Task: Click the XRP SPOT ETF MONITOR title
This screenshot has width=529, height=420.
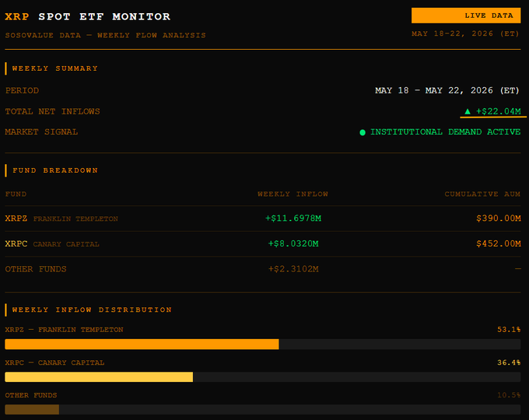Action: pos(88,16)
